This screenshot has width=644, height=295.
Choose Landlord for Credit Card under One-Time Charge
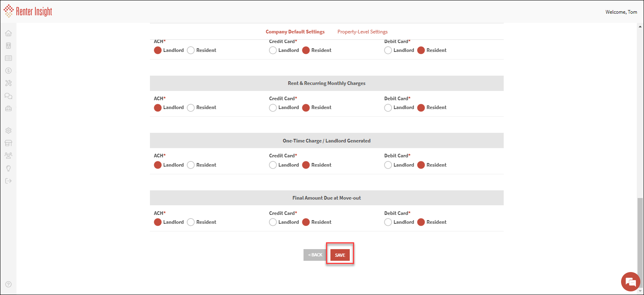coord(273,165)
